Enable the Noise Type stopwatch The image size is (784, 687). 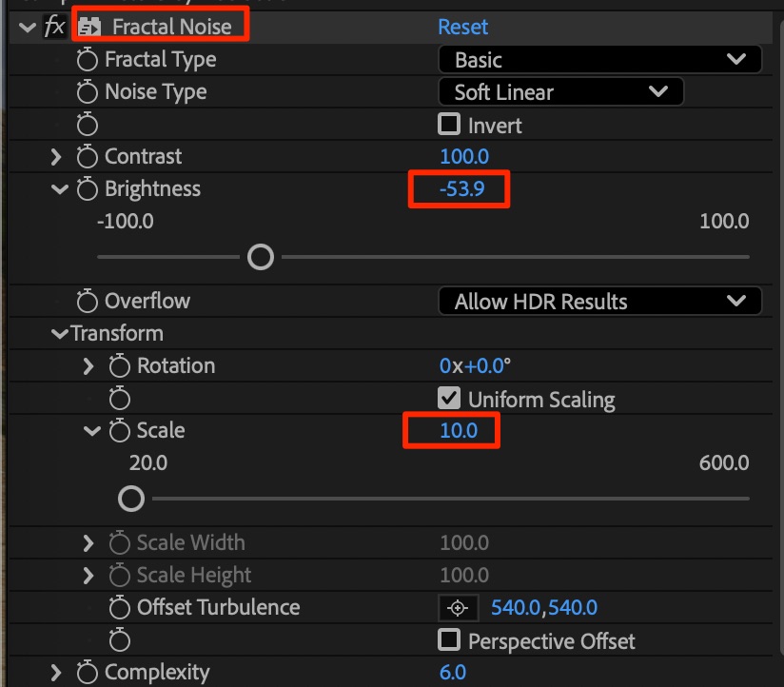pyautogui.click(x=88, y=92)
